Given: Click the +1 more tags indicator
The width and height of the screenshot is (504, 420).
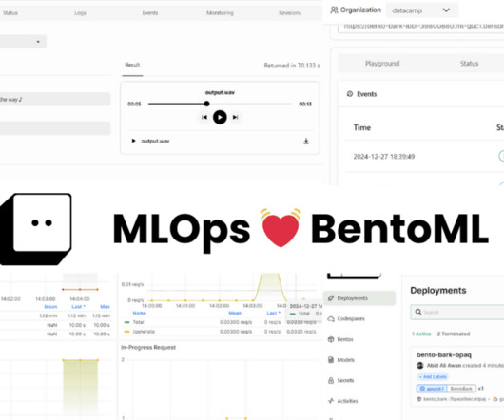Looking at the screenshot, I should 480,389.
